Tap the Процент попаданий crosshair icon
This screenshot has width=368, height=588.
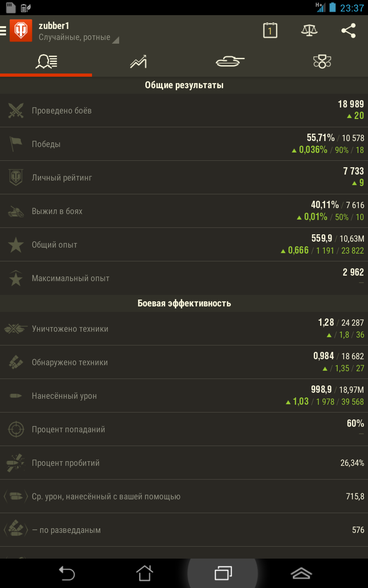tap(16, 430)
